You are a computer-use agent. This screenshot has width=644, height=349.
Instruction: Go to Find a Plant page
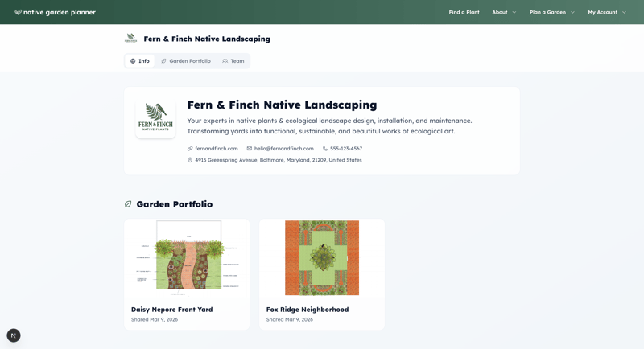[x=464, y=12]
